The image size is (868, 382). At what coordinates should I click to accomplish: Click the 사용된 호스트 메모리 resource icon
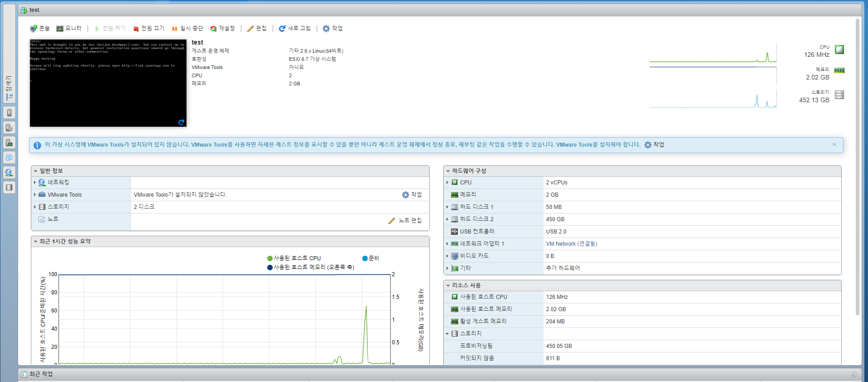pyautogui.click(x=455, y=309)
